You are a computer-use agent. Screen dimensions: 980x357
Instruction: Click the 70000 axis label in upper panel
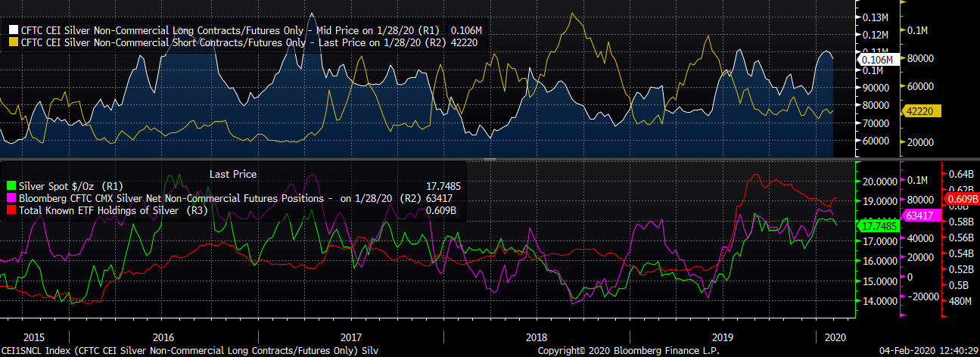click(875, 123)
